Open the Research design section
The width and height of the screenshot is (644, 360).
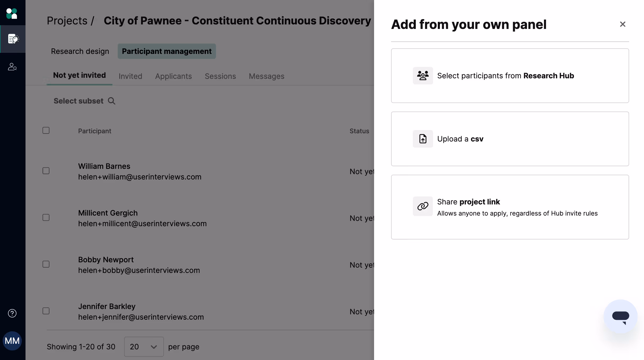tap(80, 51)
